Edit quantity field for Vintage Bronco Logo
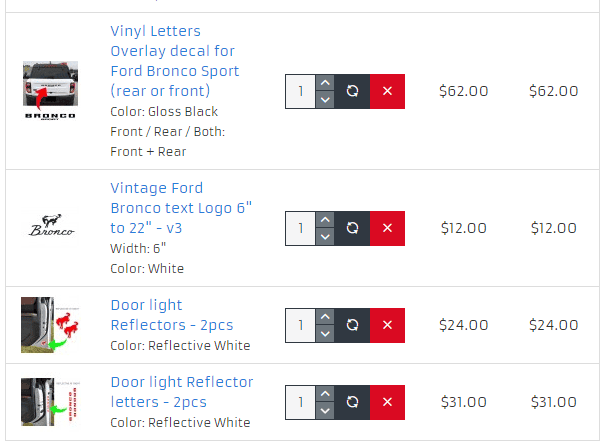 coord(300,228)
